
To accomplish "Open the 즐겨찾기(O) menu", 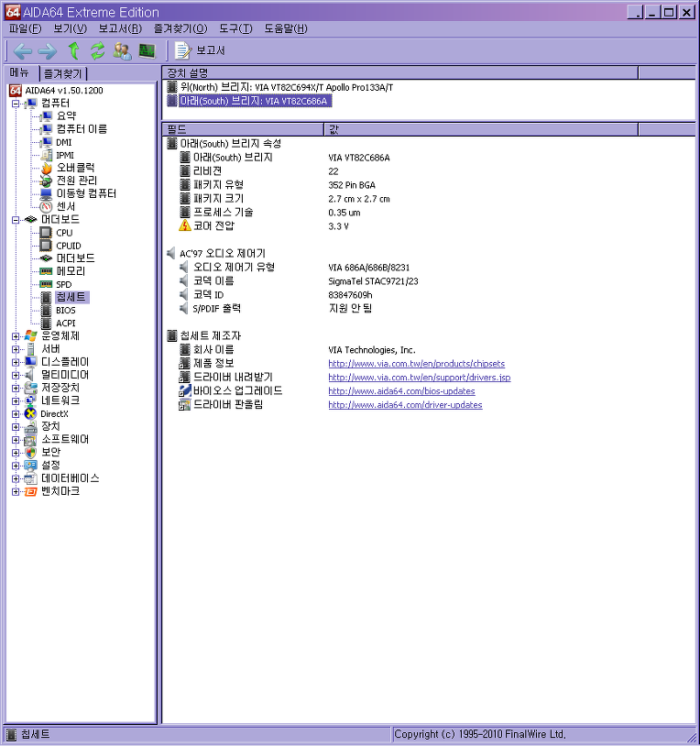I will (180, 28).
